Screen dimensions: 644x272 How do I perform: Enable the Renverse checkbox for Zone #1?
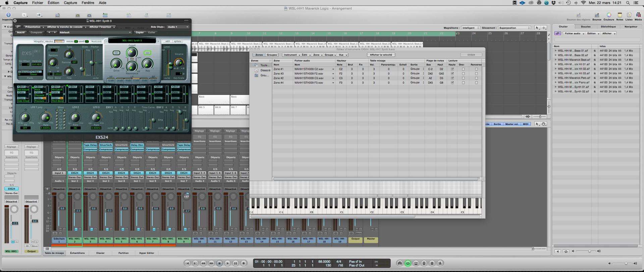pyautogui.click(x=476, y=69)
